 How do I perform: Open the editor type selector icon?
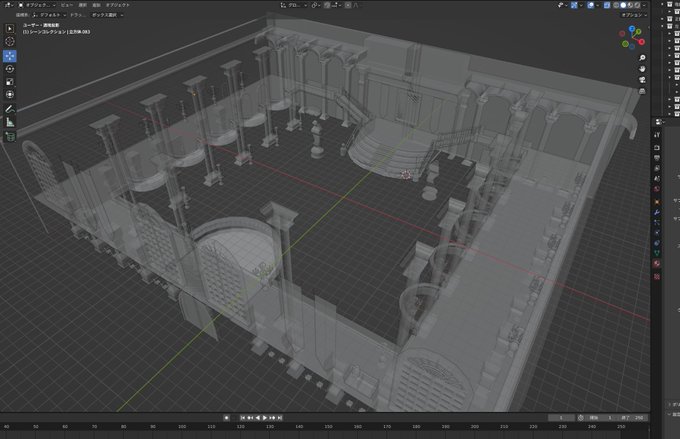click(x=7, y=5)
